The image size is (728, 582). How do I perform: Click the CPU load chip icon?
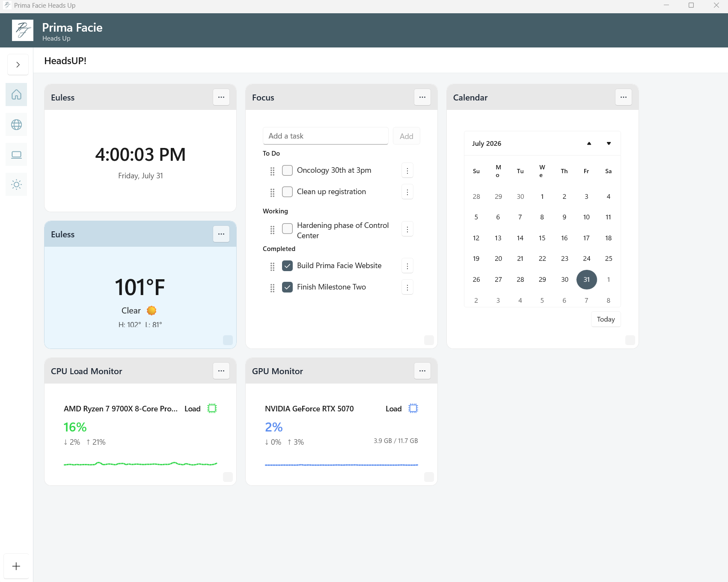pyautogui.click(x=212, y=408)
